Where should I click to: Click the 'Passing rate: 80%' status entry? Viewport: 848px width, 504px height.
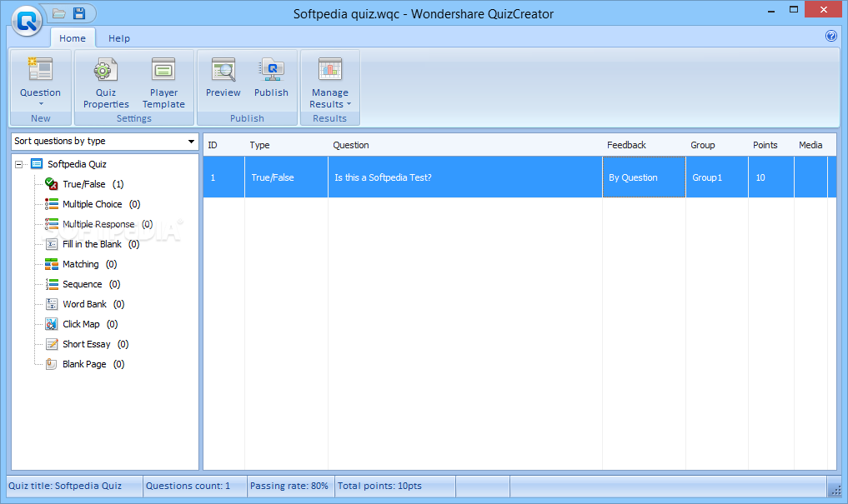pyautogui.click(x=291, y=486)
